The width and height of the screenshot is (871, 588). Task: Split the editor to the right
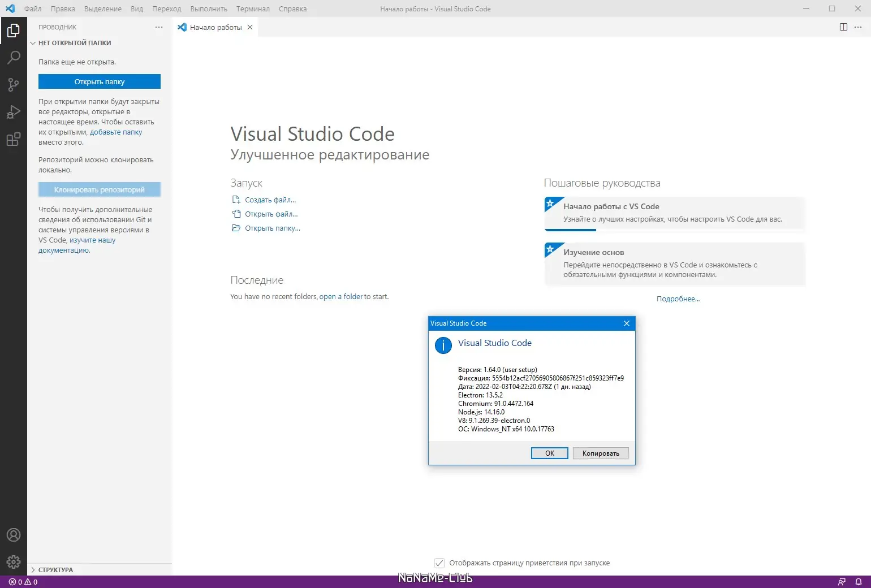click(x=843, y=27)
